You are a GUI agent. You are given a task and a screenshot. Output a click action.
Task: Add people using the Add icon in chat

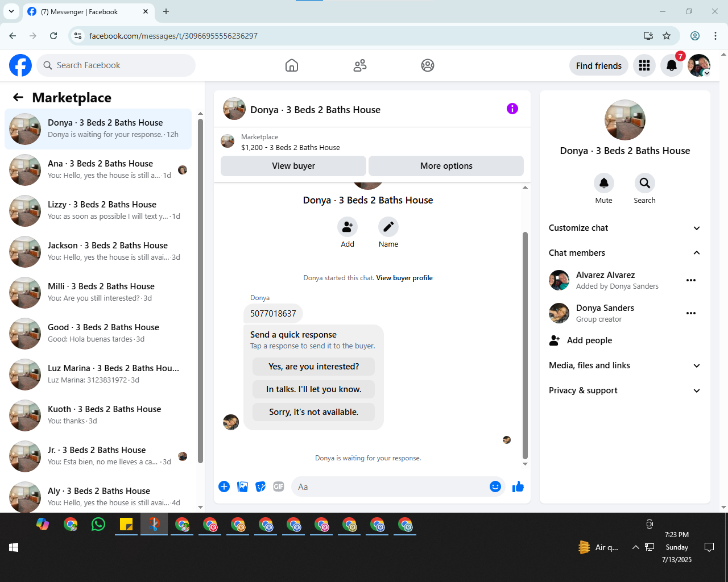(x=348, y=227)
